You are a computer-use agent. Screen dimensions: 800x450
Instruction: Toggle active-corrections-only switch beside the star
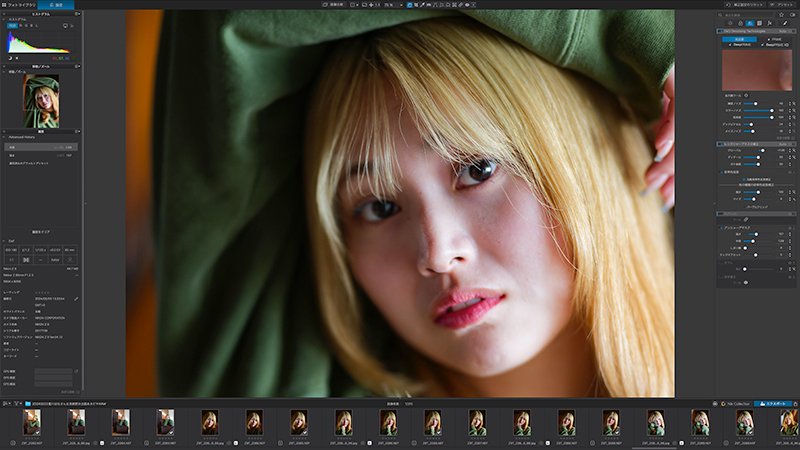[x=792, y=15]
